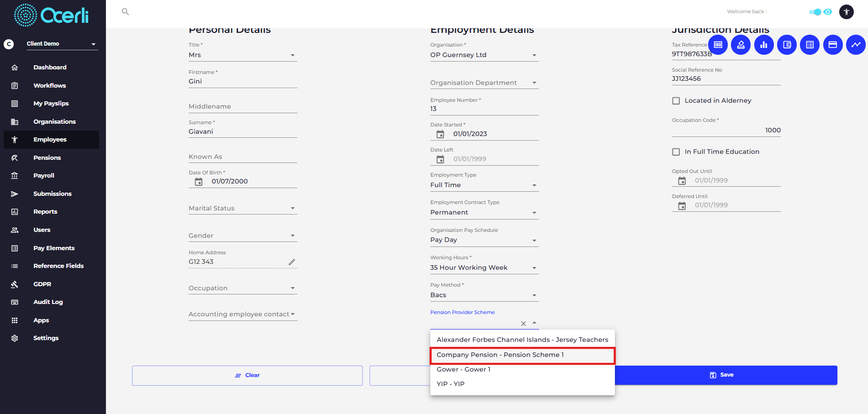Click the Occupation Code field
868x414 pixels.
click(726, 131)
